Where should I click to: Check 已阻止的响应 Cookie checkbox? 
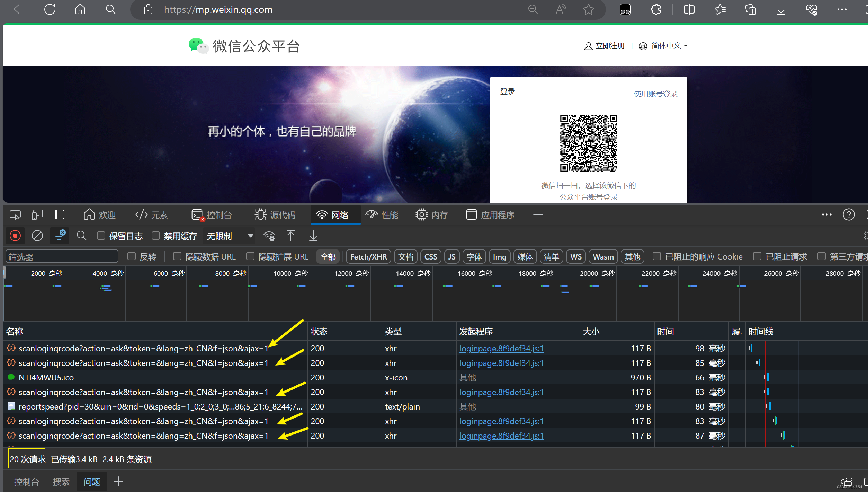tap(657, 256)
